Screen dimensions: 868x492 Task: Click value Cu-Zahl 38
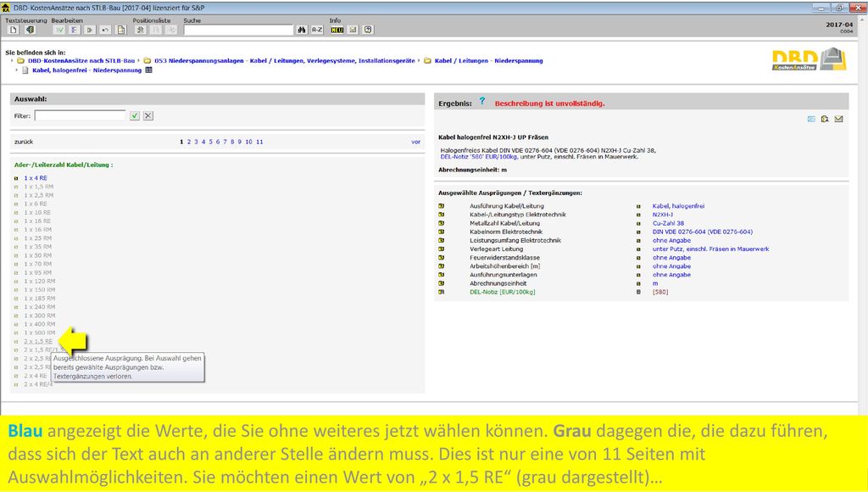pos(668,223)
